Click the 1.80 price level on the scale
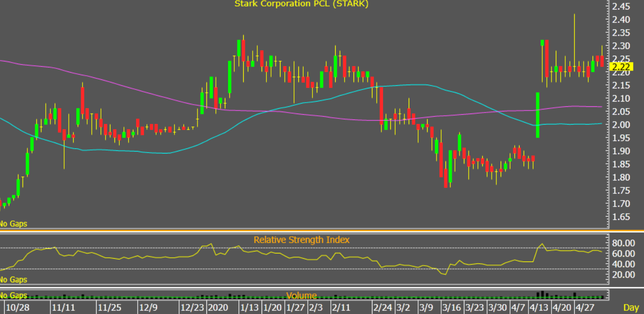 pyautogui.click(x=621, y=177)
